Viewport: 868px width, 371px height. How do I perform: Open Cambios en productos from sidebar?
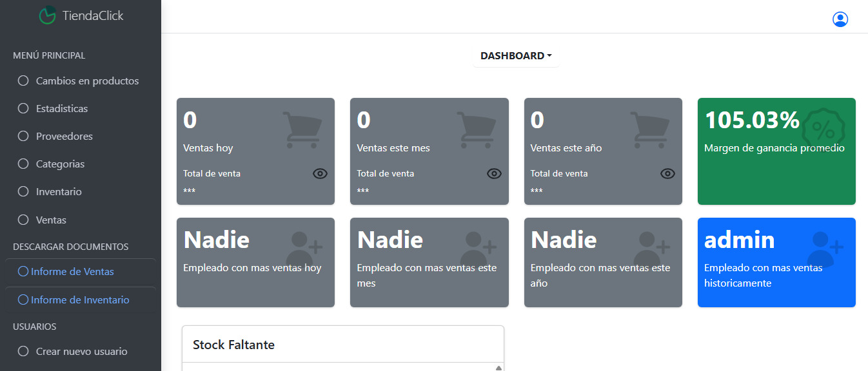click(87, 81)
